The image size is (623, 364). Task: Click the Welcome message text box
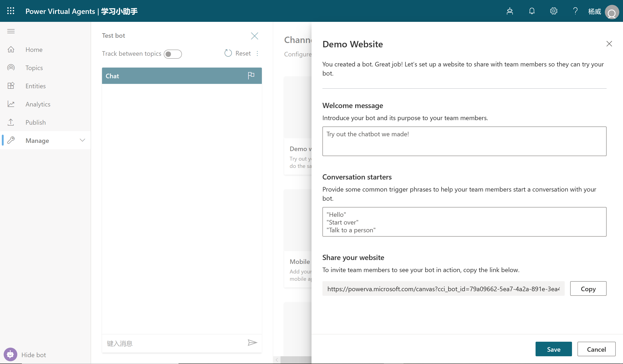(464, 141)
